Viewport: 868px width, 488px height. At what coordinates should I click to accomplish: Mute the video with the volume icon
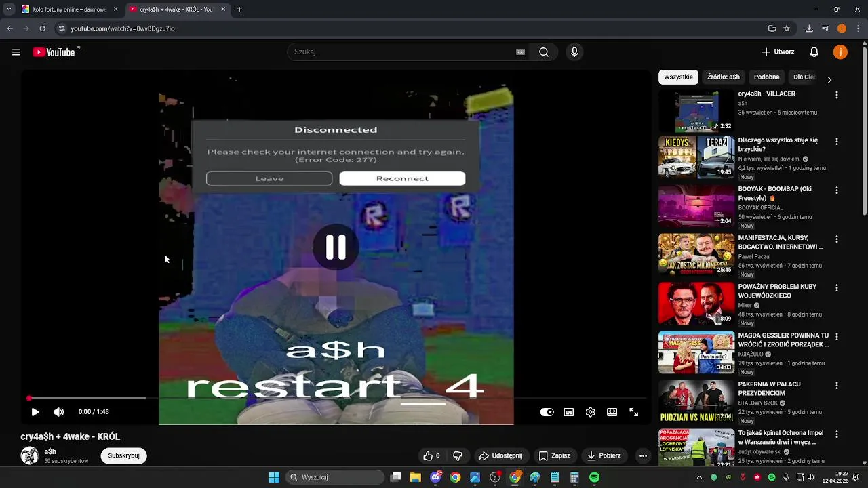click(59, 412)
